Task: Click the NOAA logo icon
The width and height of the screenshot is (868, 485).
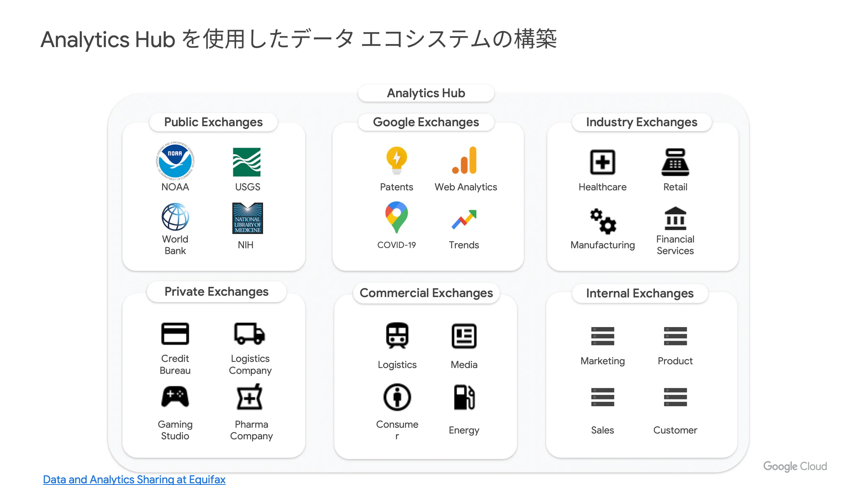Action: click(175, 161)
